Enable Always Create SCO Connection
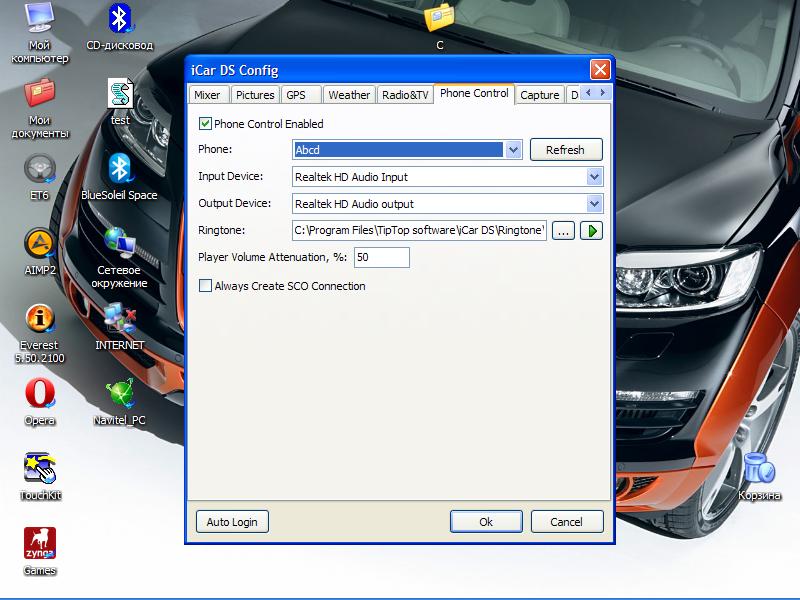The width and height of the screenshot is (800, 600). [x=206, y=286]
